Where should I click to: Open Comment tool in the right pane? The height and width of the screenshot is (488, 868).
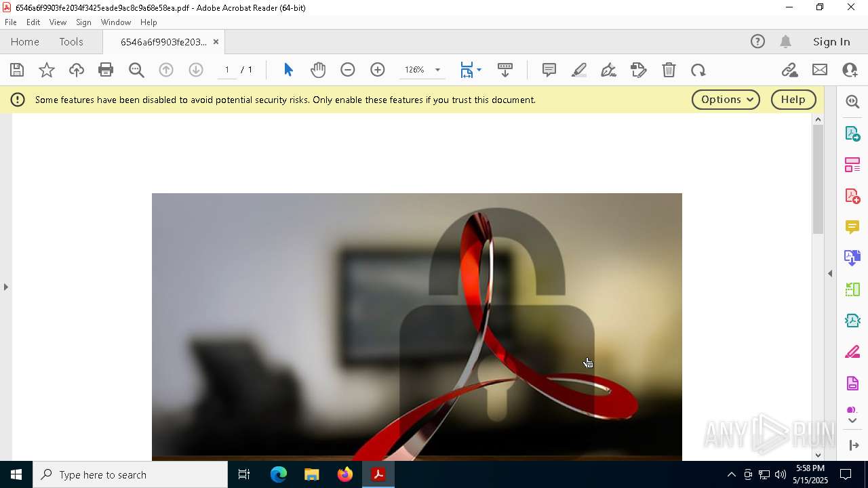(x=852, y=227)
